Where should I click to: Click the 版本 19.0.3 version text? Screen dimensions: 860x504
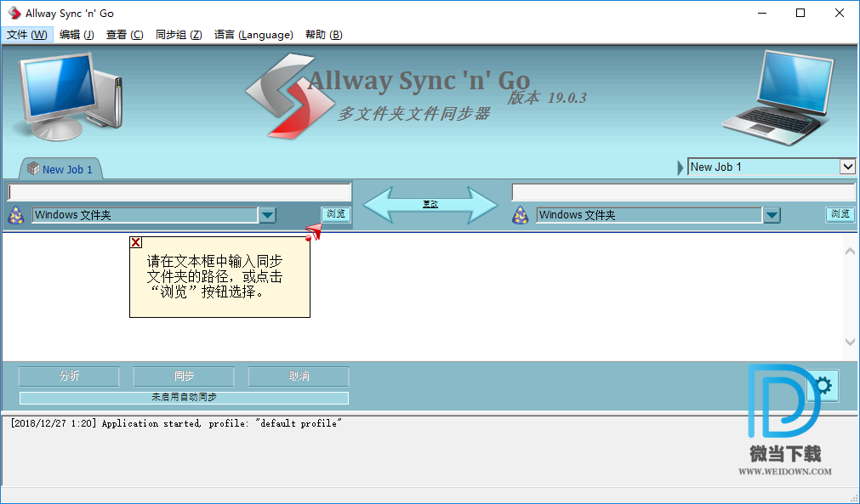pos(547,98)
